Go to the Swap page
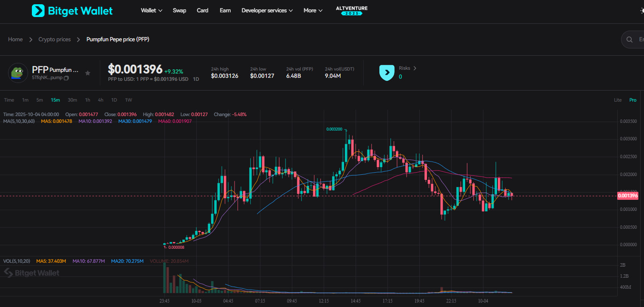Viewport: 644px width, 307px height. (179, 11)
